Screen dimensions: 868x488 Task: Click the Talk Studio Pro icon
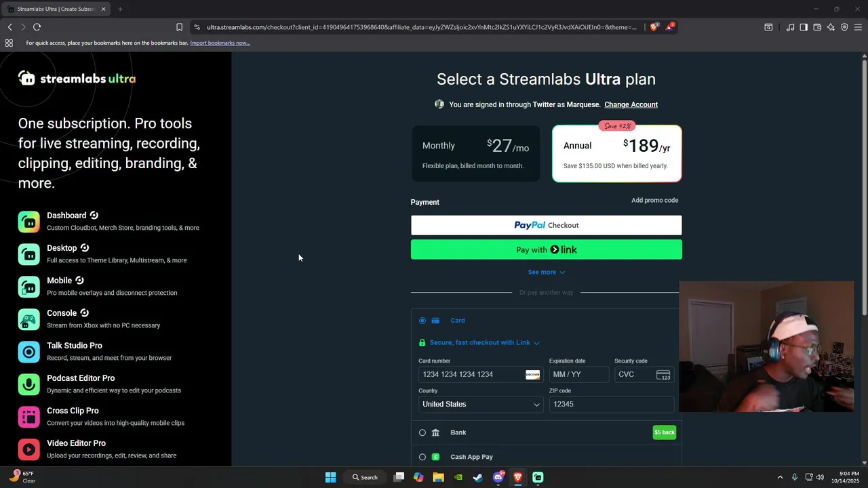click(x=28, y=352)
